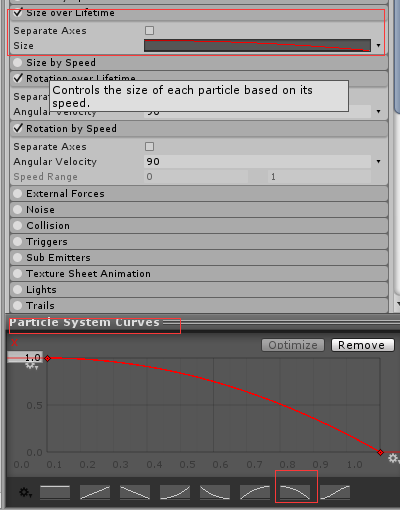Click the Optimize button
The height and width of the screenshot is (510, 400).
(x=293, y=345)
